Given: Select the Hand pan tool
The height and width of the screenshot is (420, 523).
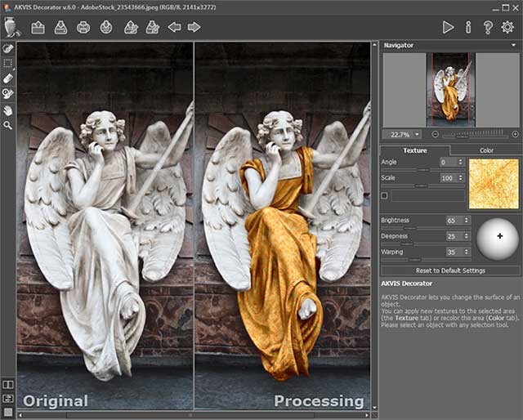Looking at the screenshot, I should click(x=8, y=109).
